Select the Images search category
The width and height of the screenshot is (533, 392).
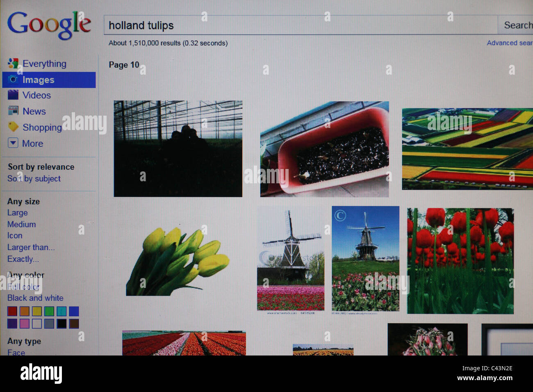(x=49, y=80)
